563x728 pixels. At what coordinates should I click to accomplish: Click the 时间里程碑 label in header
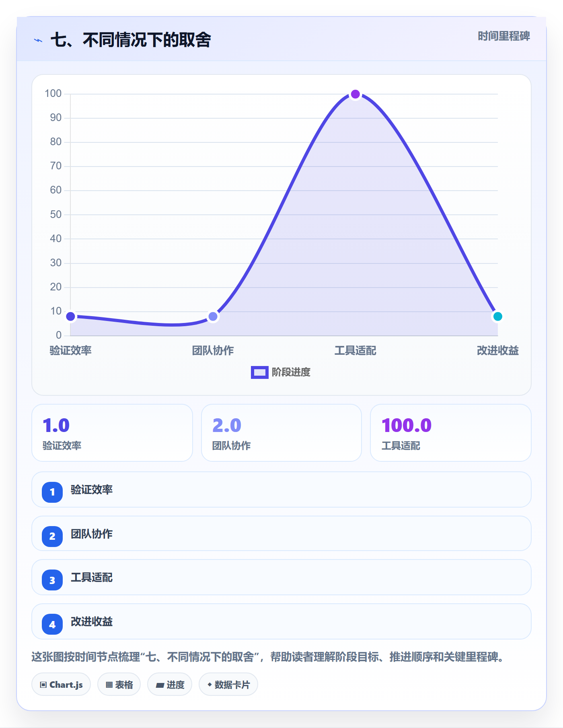click(503, 36)
